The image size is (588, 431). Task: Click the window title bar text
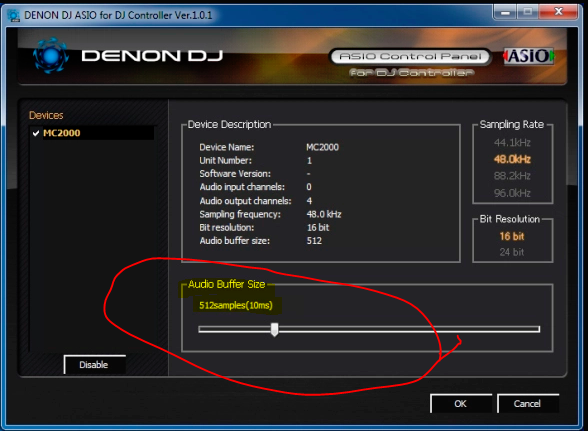coord(118,15)
